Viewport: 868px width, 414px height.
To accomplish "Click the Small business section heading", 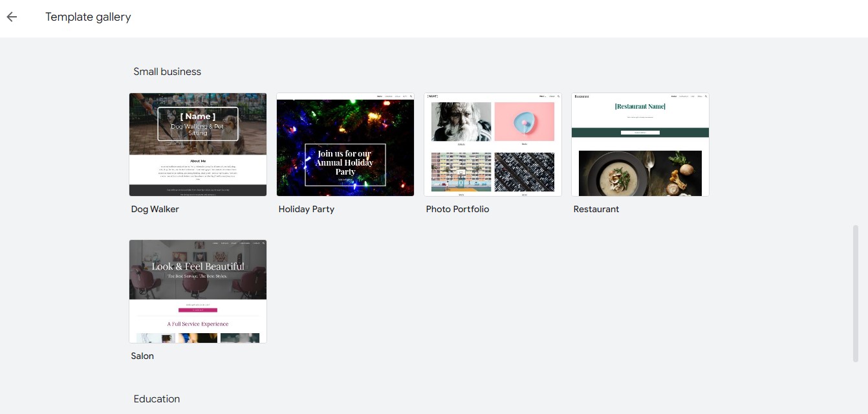I will 168,71.
